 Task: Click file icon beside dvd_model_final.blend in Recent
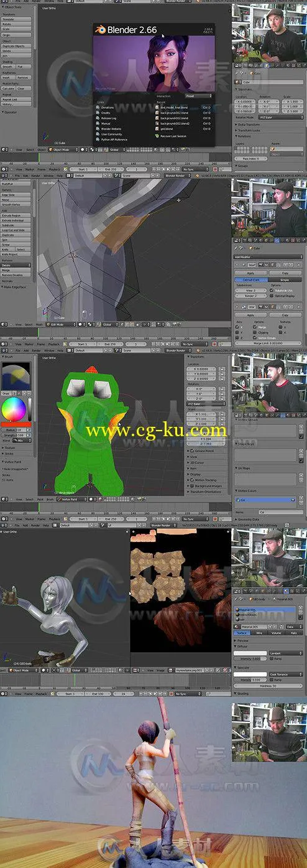pos(157,107)
